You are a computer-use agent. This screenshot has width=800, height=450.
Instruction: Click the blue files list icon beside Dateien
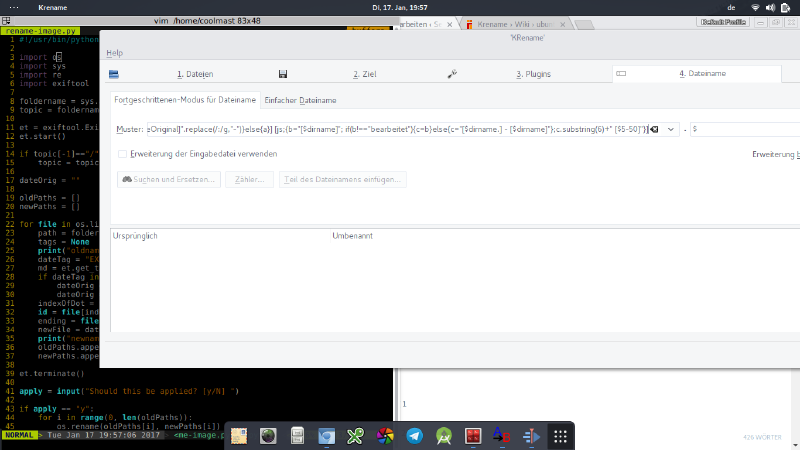click(114, 74)
